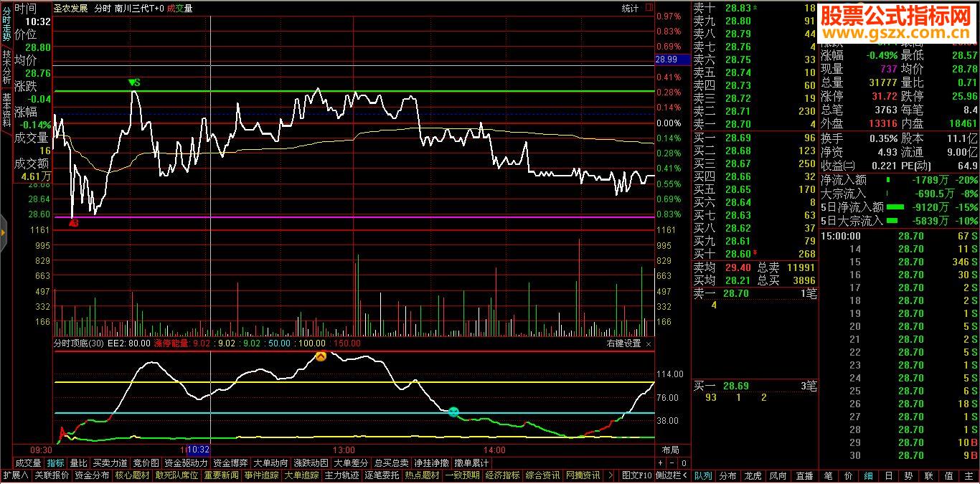Switch to the 指标 sub-chart tab
980x484 pixels.
click(x=56, y=463)
